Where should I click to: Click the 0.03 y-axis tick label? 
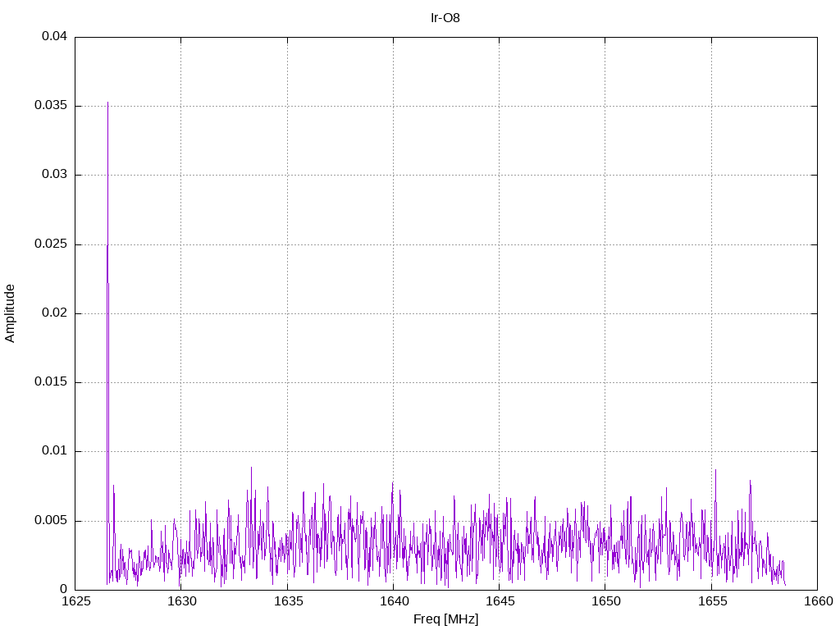54,175
